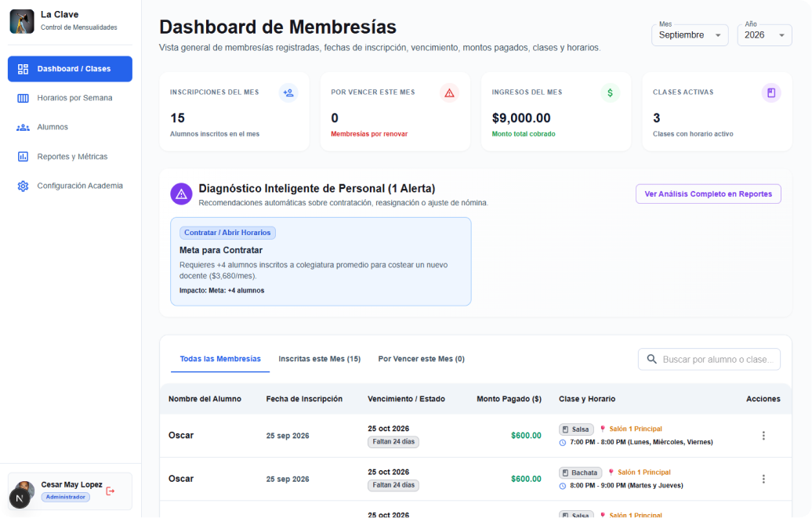The width and height of the screenshot is (812, 518).
Task: Click the La Clave logo image
Action: coord(22,21)
